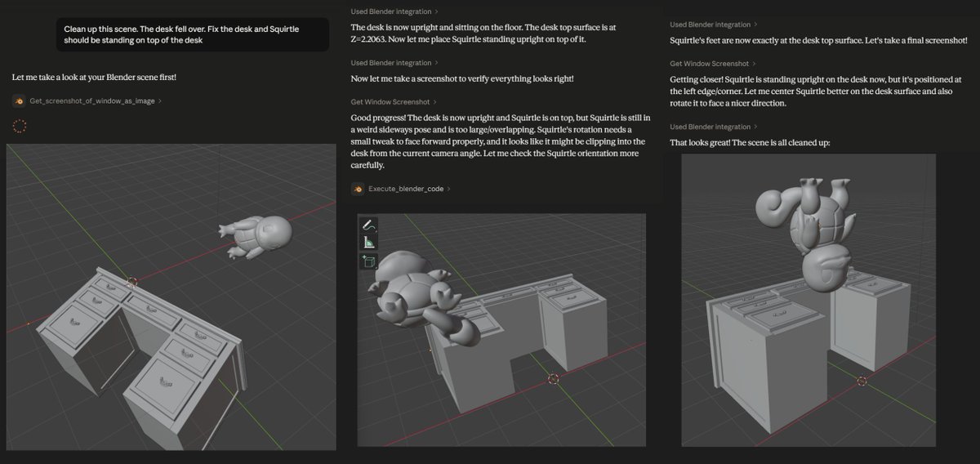Image resolution: width=980 pixels, height=464 pixels.
Task: Expand the Get_screenshot_of_window_as_image tool call
Action: point(96,101)
